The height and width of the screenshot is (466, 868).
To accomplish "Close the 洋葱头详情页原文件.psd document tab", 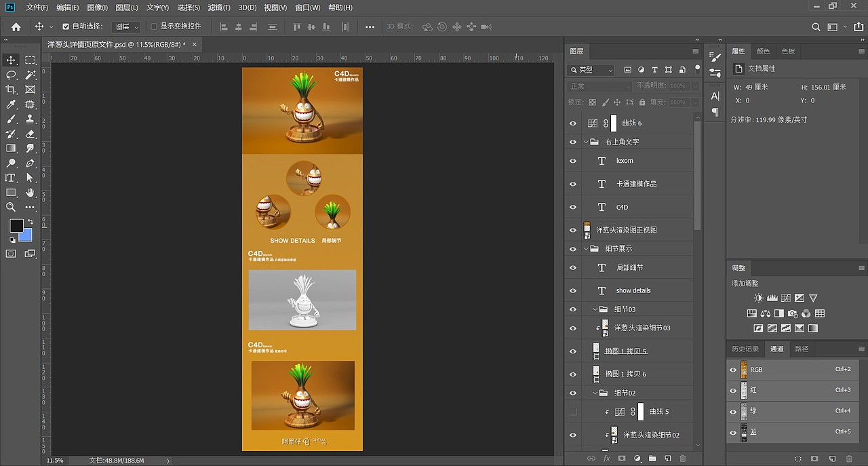I will click(195, 44).
